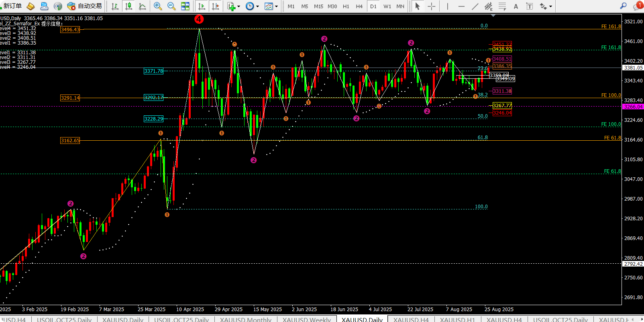Screen dimensions: 644x322
Task: Pick the Fibonacci Retracement drawing tool
Action: coord(502,6)
